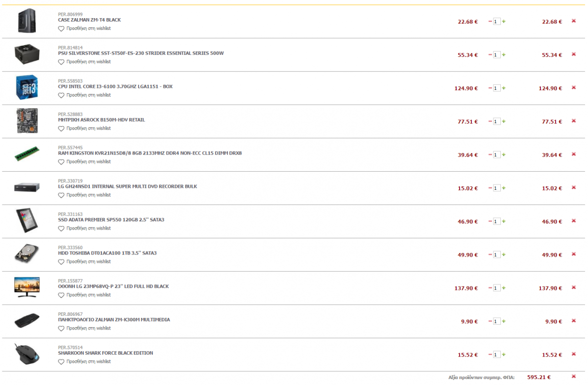Add PSU SILVERSTONE to wishlist
The image size is (588, 385).
[84, 62]
